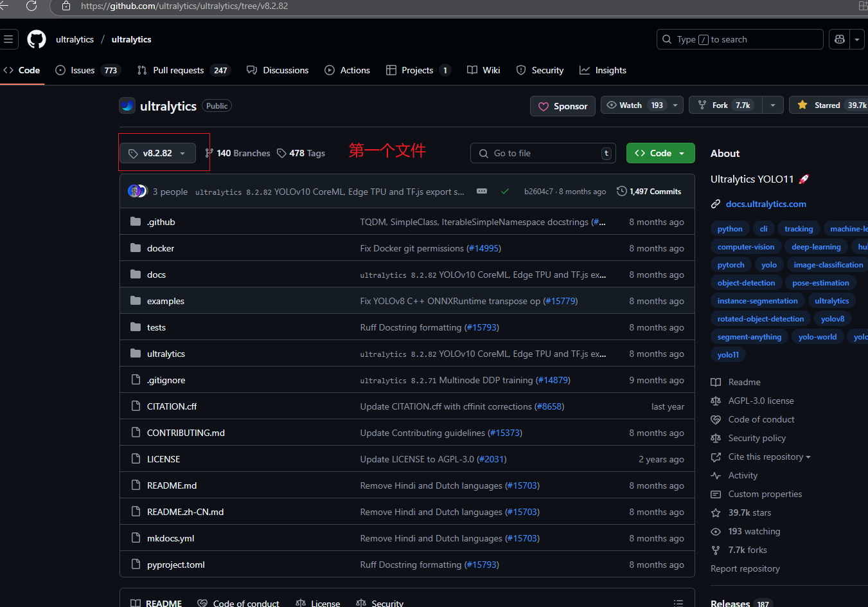
Task: Click the site lock icon in address bar
Action: 66,6
